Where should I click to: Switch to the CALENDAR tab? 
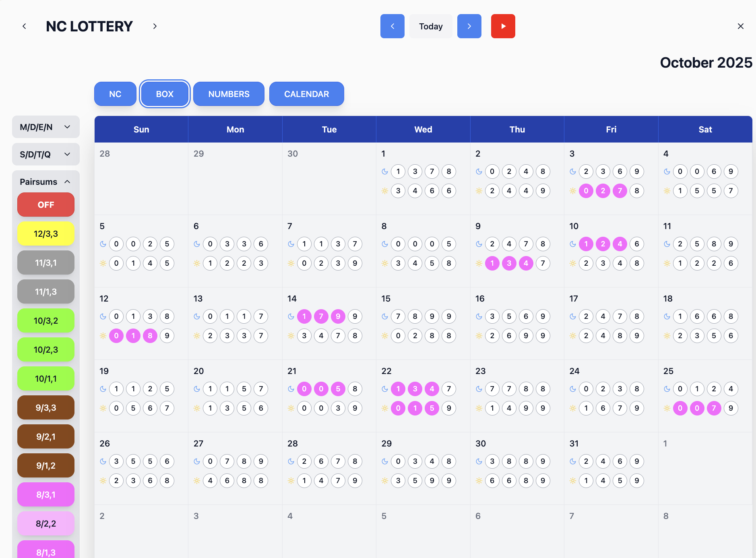(x=306, y=94)
